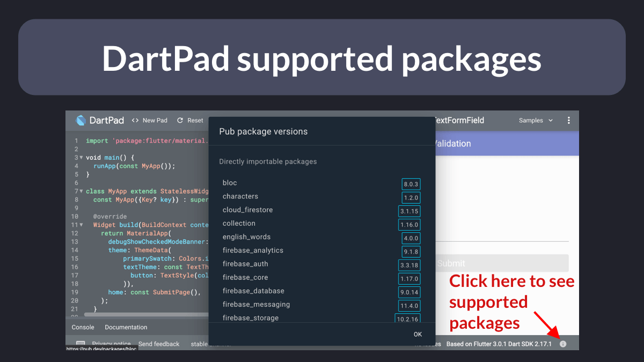
Task: Click firebase_core version 1.17.0 badge
Action: point(409,279)
